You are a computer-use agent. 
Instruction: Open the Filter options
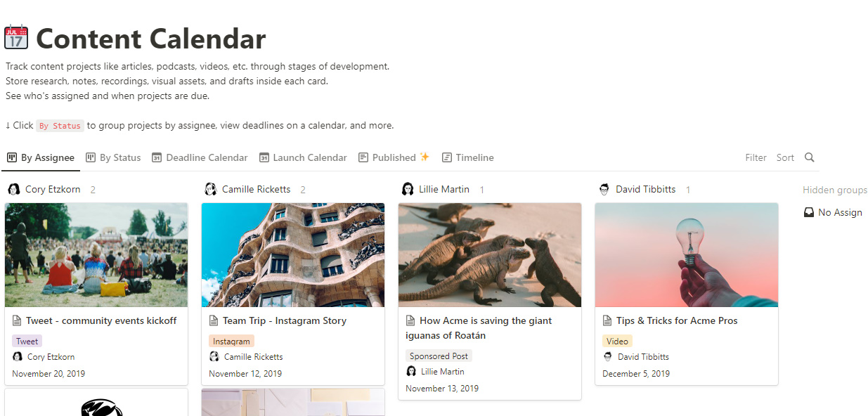[756, 157]
